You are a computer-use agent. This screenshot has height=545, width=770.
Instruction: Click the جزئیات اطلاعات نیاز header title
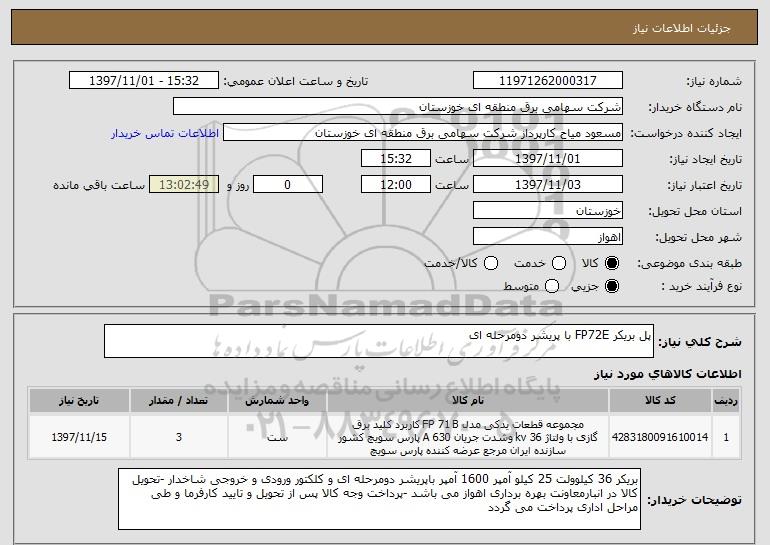pos(682,28)
